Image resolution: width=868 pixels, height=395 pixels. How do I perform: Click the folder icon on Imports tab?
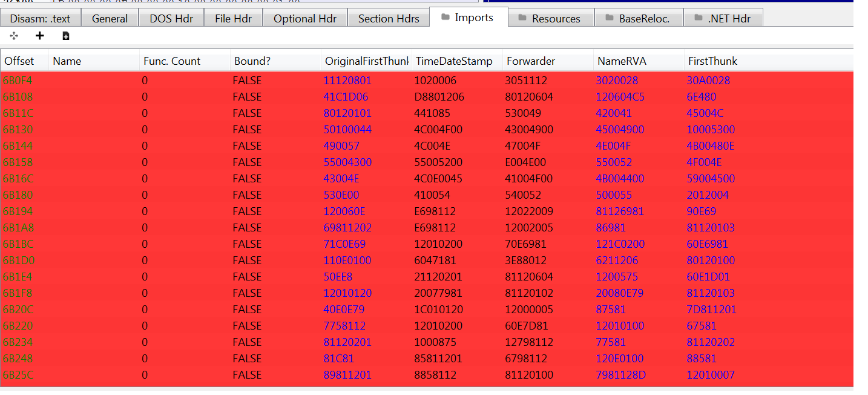446,17
